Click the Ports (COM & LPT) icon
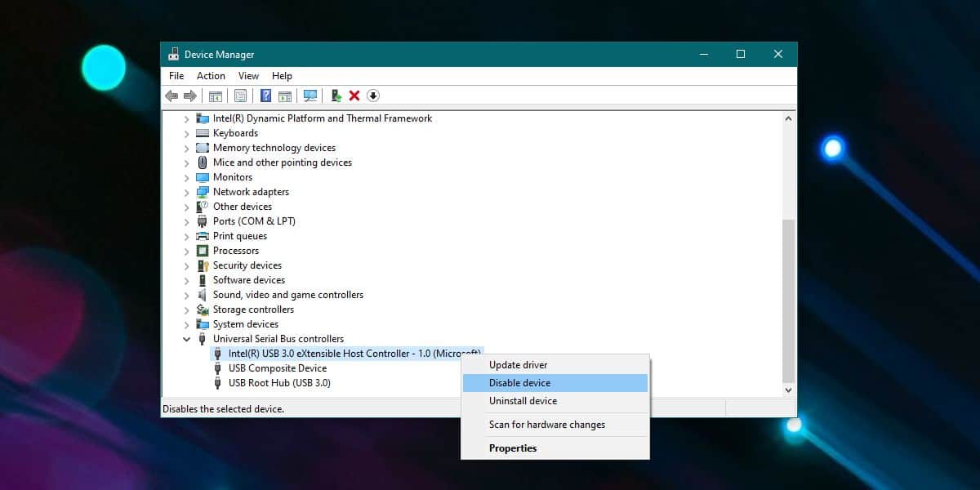The width and height of the screenshot is (980, 490). 203,221
